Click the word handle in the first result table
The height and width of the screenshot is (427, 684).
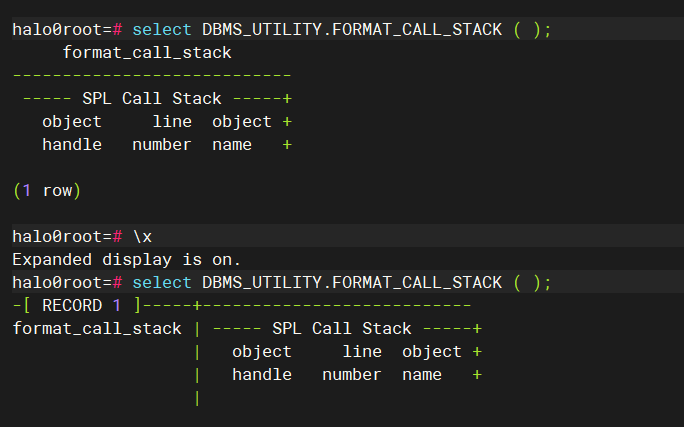[72, 144]
